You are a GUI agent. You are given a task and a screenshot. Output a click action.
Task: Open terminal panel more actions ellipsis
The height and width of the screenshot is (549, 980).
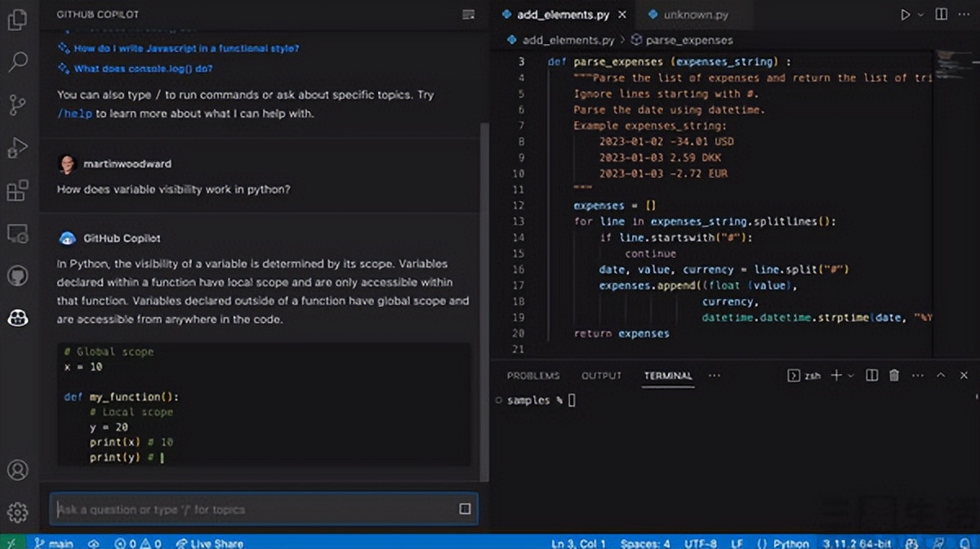coord(917,376)
